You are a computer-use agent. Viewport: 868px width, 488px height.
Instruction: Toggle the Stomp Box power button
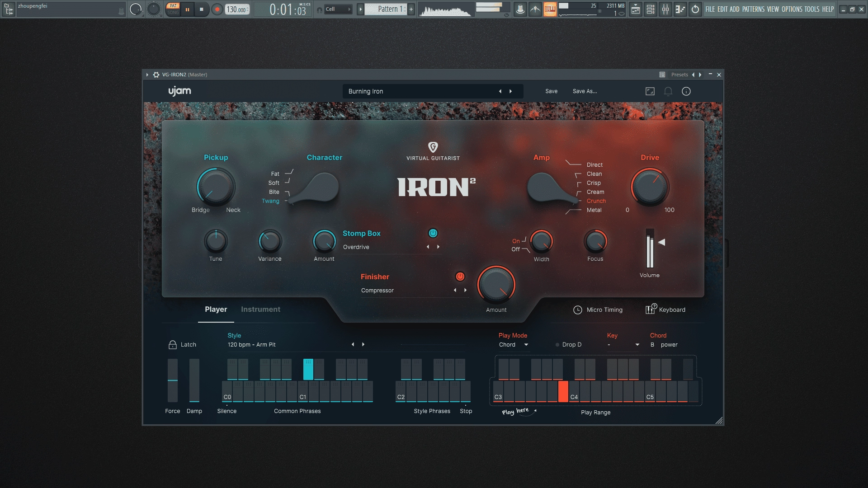pos(433,233)
